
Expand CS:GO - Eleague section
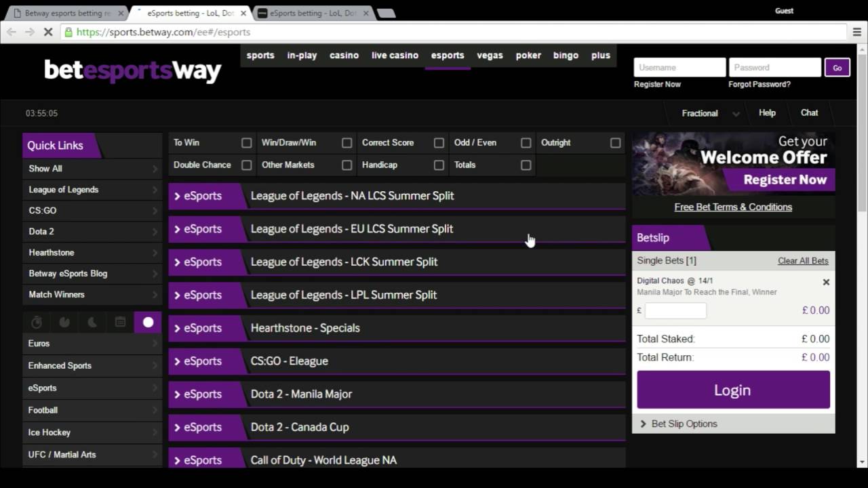pyautogui.click(x=397, y=361)
